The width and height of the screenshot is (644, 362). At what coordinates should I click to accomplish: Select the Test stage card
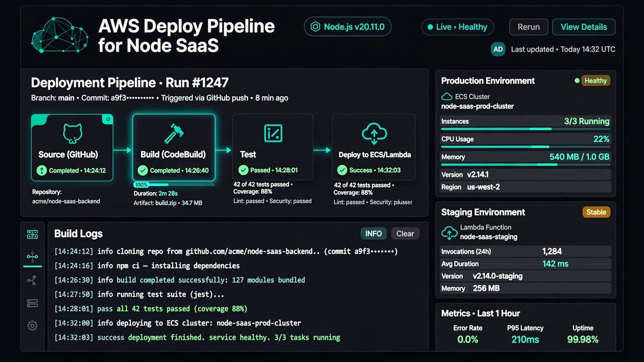click(x=272, y=147)
